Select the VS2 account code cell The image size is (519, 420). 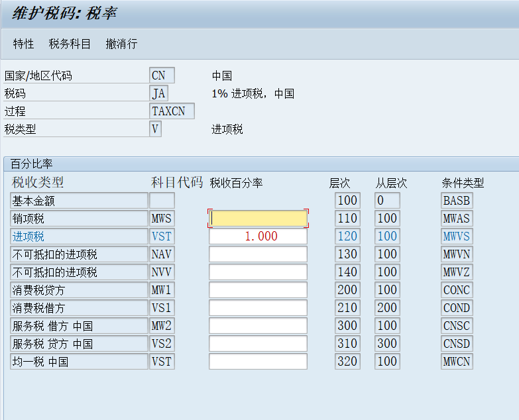162,343
